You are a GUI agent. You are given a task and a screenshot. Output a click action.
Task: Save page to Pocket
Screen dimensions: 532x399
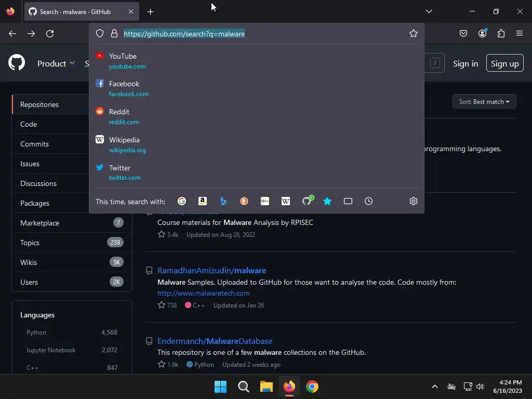[463, 34]
